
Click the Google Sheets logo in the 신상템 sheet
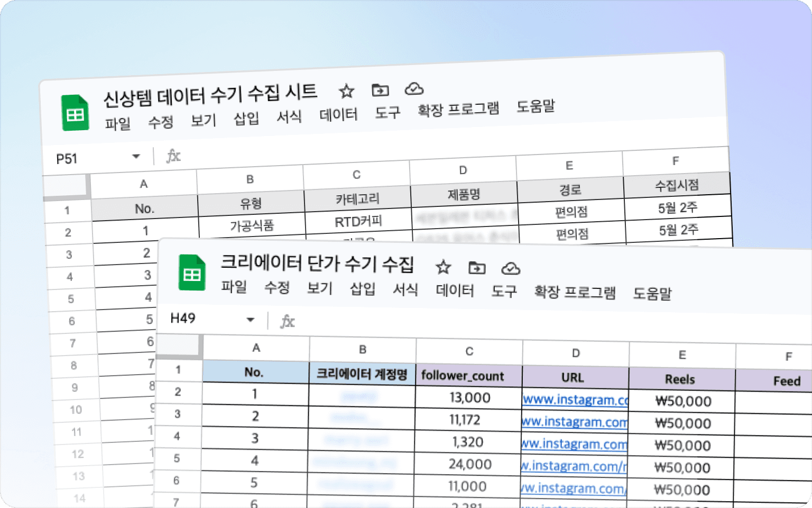tap(75, 113)
